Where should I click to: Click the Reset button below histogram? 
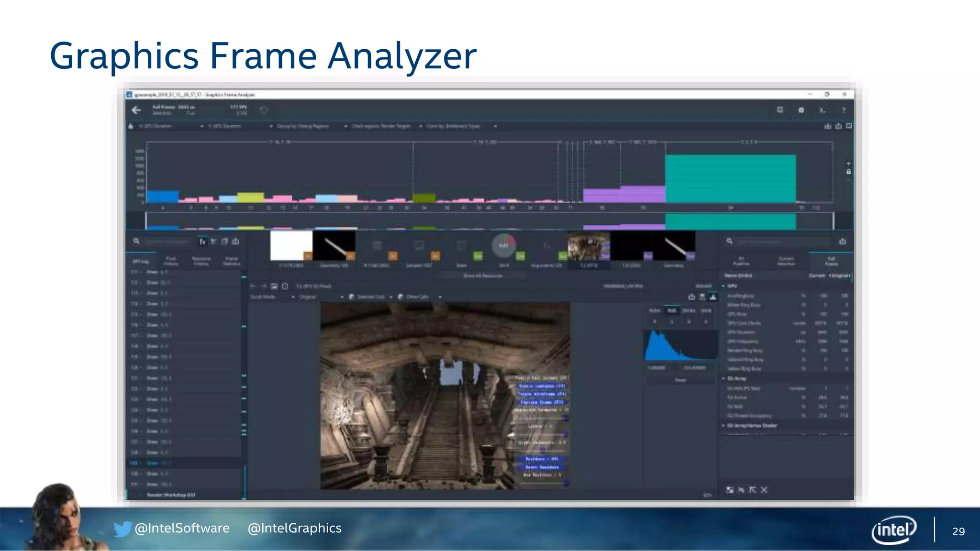click(x=680, y=380)
